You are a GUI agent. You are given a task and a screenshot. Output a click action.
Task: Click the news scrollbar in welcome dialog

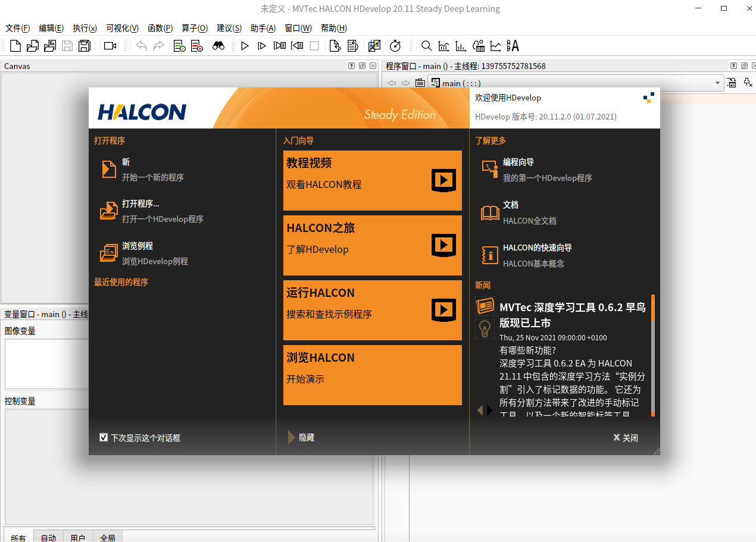point(652,355)
